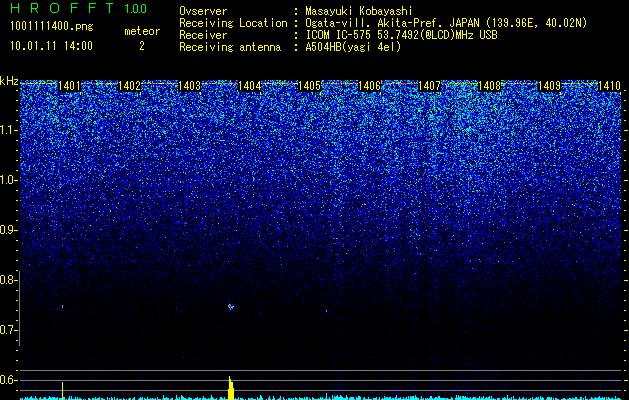
Task: Click the 1403 time marker
Action: pyautogui.click(x=189, y=86)
